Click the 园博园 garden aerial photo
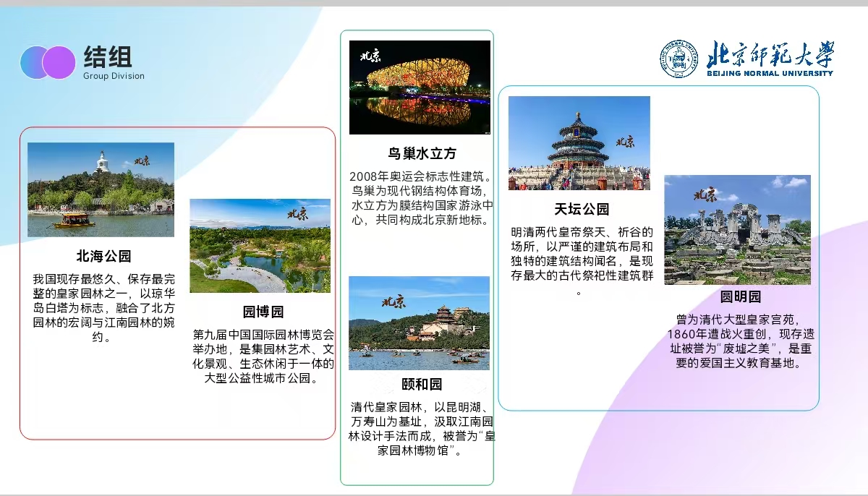This screenshot has width=868, height=496. click(x=260, y=246)
